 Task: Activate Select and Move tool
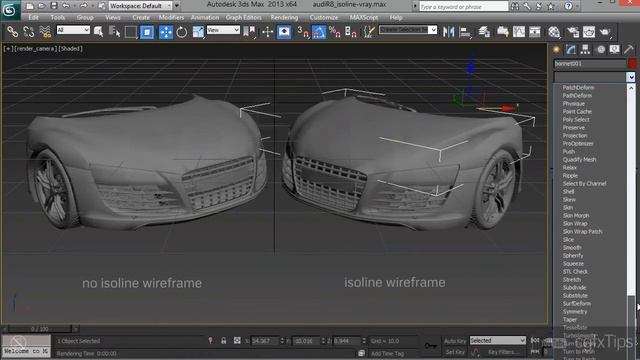tap(166, 31)
